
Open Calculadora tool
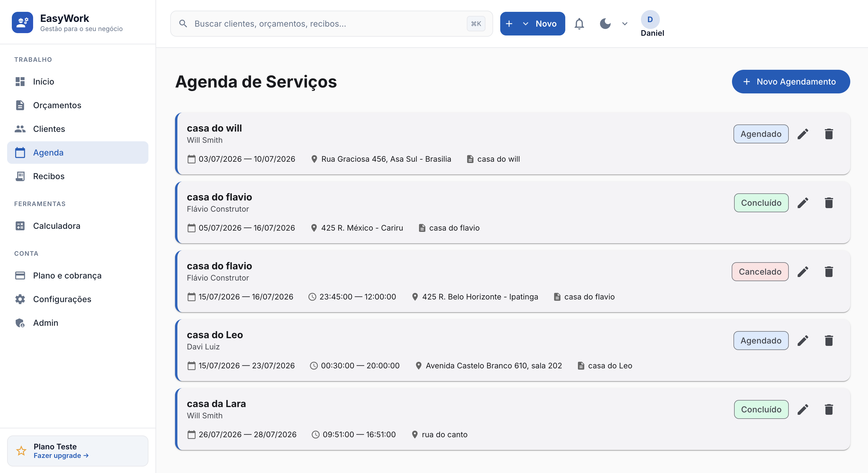coord(77,226)
